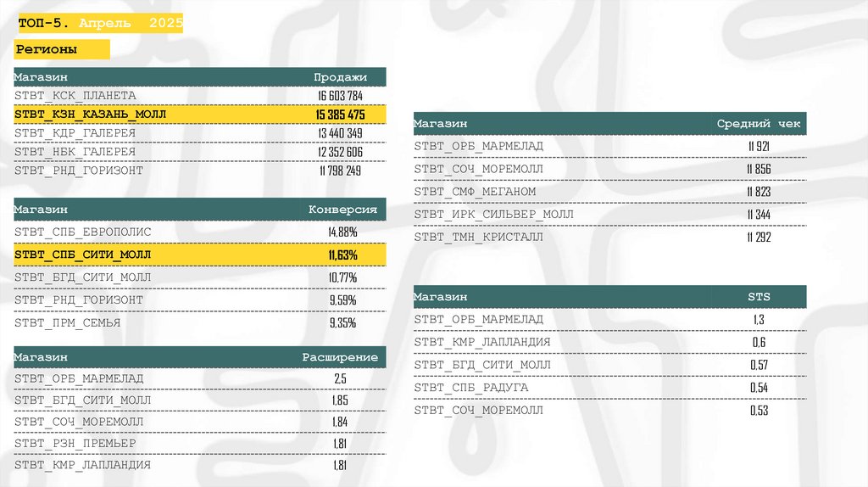Click the "Конверсия" column header
Image resolution: width=868 pixels, height=487 pixels.
pyautogui.click(x=342, y=209)
